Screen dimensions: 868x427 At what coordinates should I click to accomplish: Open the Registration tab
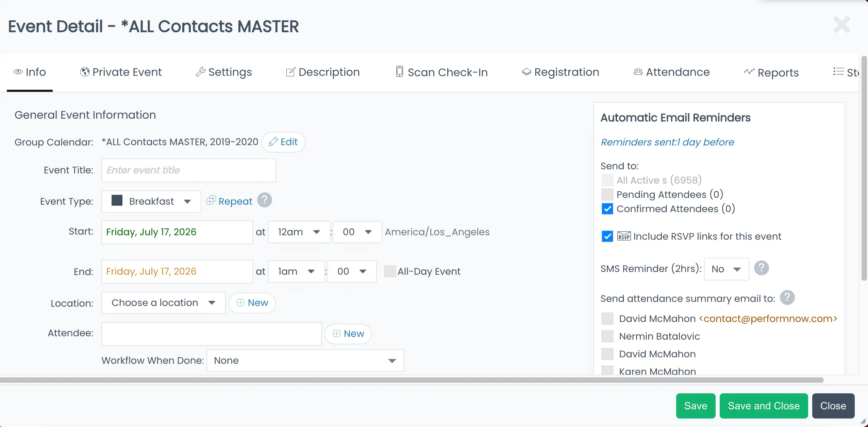point(561,72)
